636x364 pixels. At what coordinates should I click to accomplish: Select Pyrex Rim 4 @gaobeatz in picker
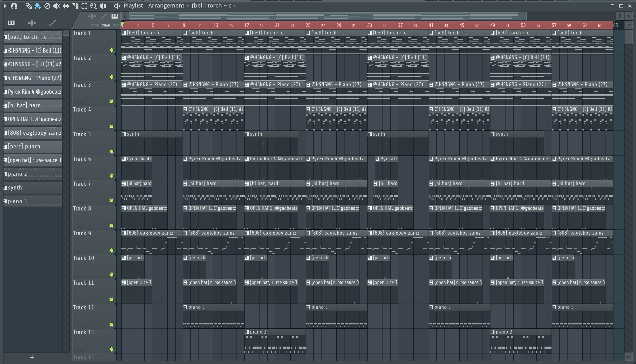point(32,92)
